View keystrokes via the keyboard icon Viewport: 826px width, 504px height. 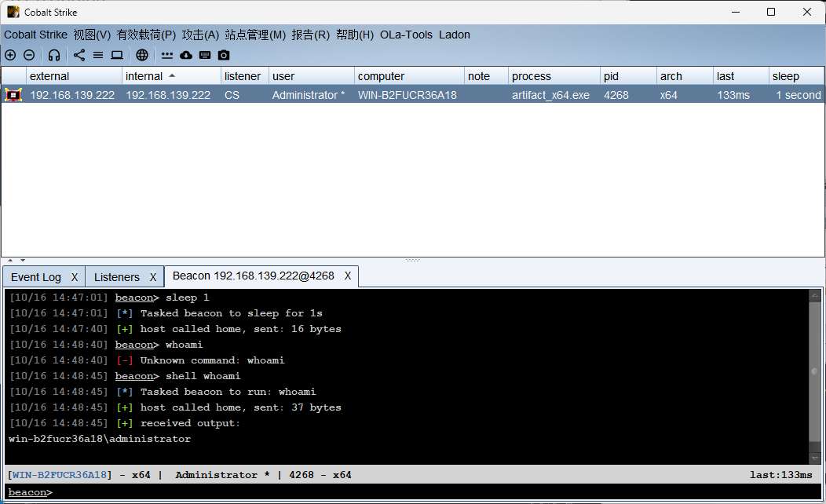[x=205, y=55]
